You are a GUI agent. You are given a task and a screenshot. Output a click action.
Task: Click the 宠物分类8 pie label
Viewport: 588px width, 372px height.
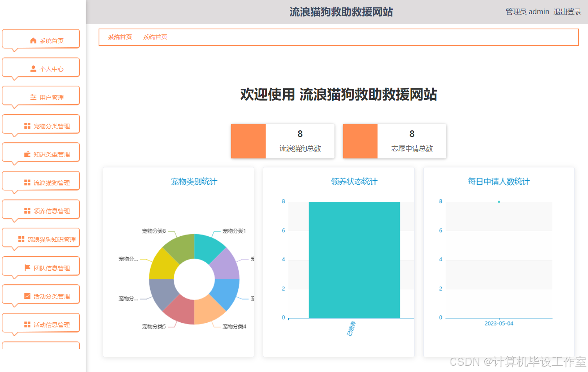pos(154,231)
